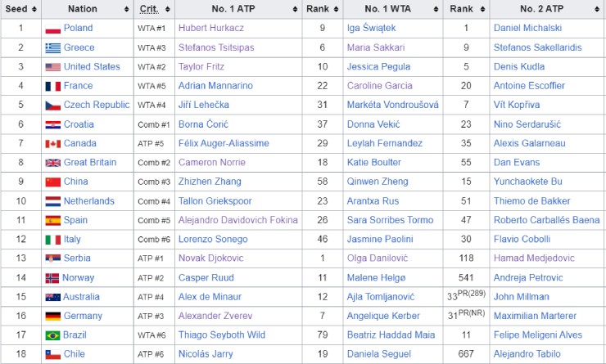Open the Iga Świątek player link
The height and width of the screenshot is (364, 606).
371,28
